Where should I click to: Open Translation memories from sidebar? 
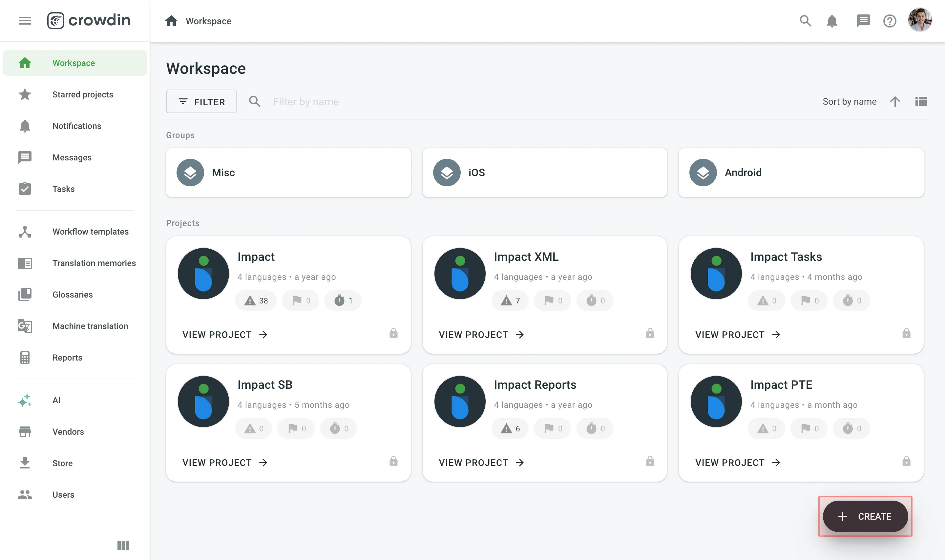pyautogui.click(x=94, y=263)
